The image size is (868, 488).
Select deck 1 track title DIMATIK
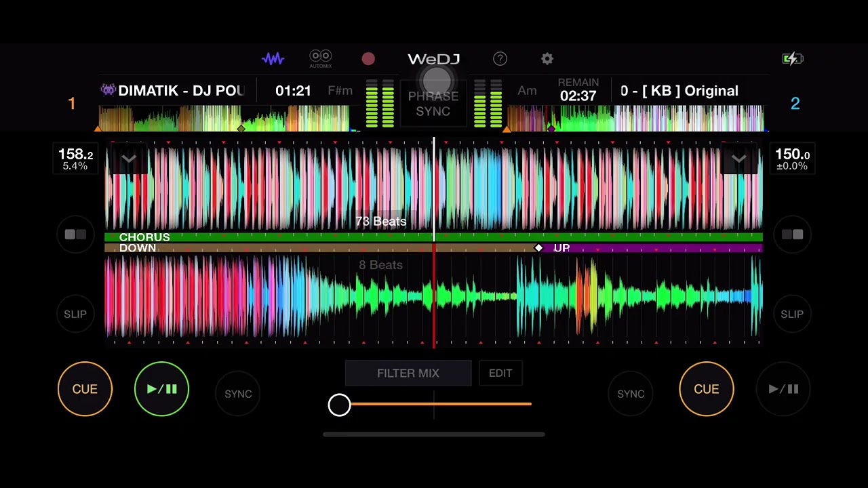click(x=181, y=91)
